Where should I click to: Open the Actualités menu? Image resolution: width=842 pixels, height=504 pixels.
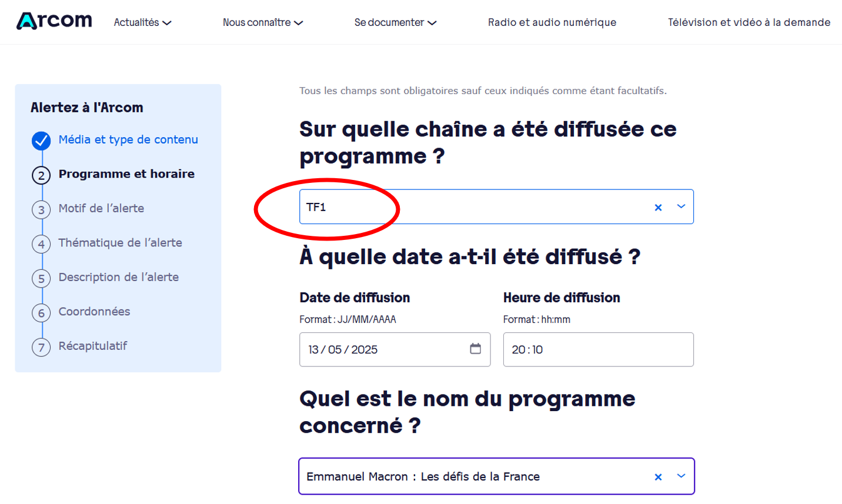coord(142,22)
